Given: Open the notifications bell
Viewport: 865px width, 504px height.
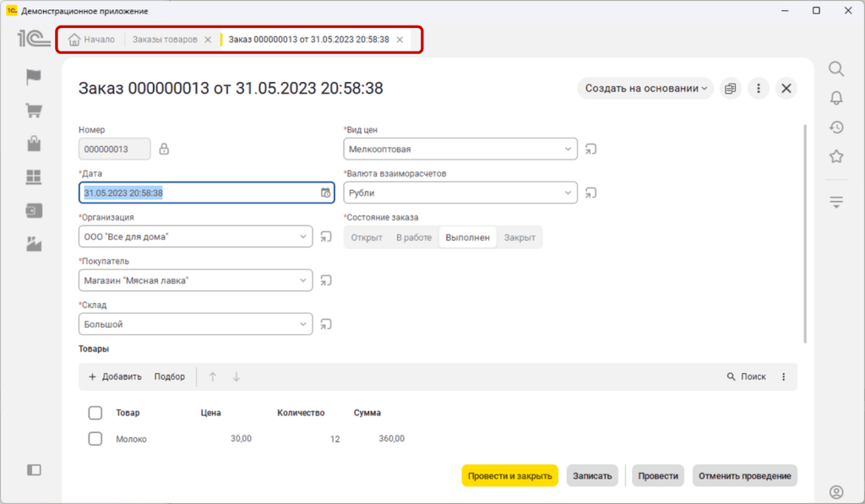Looking at the screenshot, I should tap(836, 98).
